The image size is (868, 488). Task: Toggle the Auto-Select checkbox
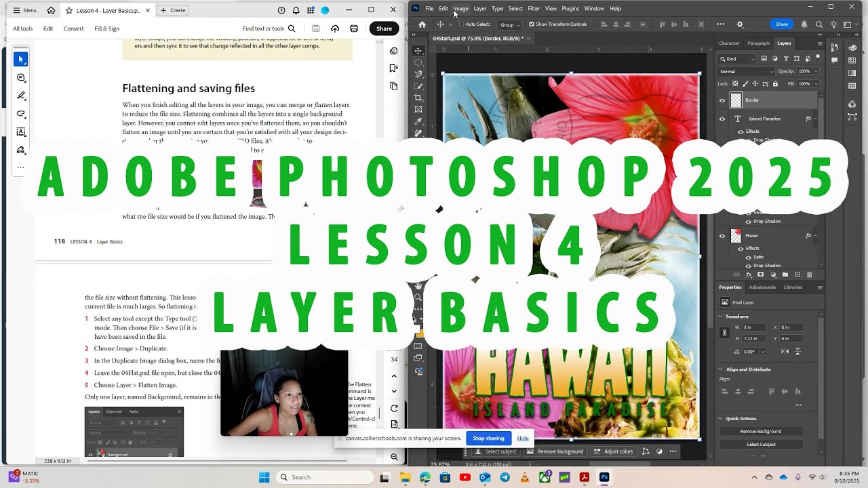pyautogui.click(x=461, y=24)
